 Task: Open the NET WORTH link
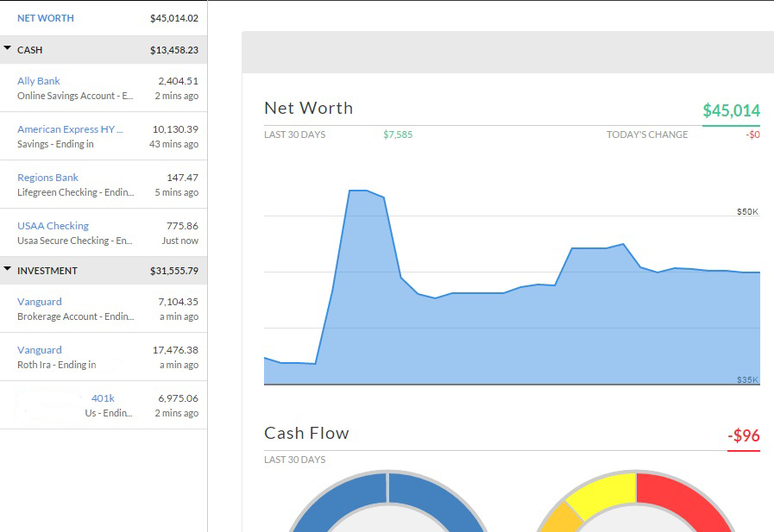[x=46, y=18]
